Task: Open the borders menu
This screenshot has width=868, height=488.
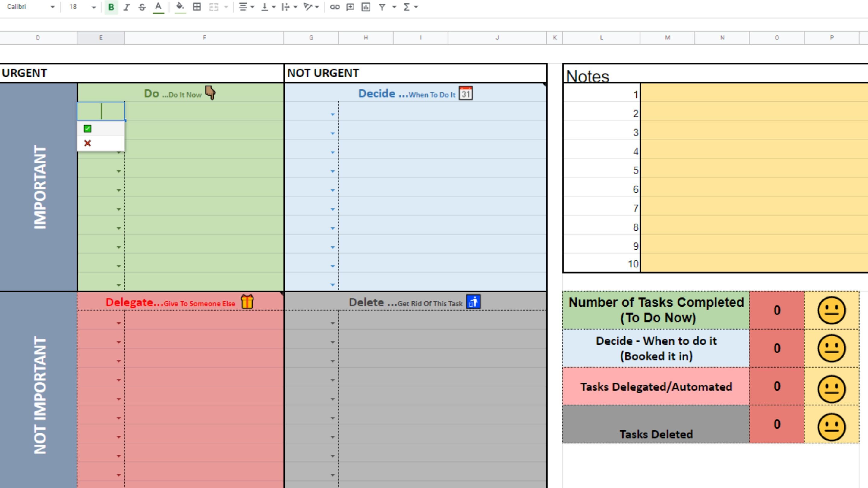Action: click(x=197, y=7)
